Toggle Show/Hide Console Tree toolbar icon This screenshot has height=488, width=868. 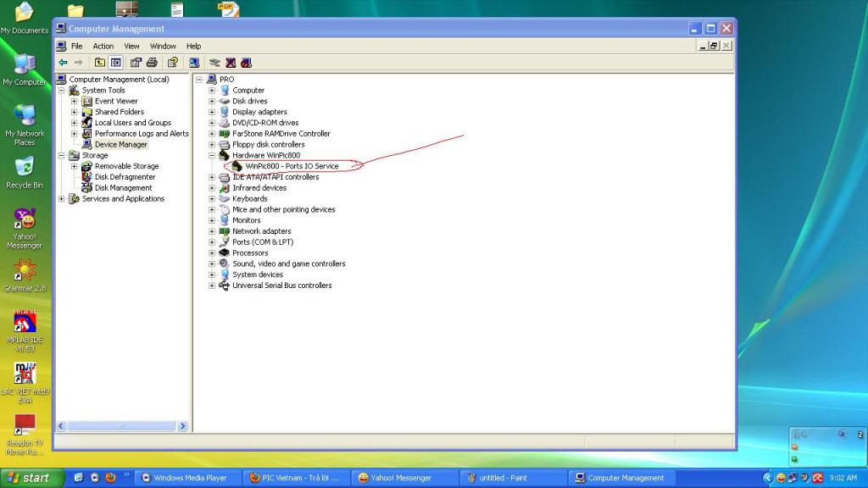[115, 63]
